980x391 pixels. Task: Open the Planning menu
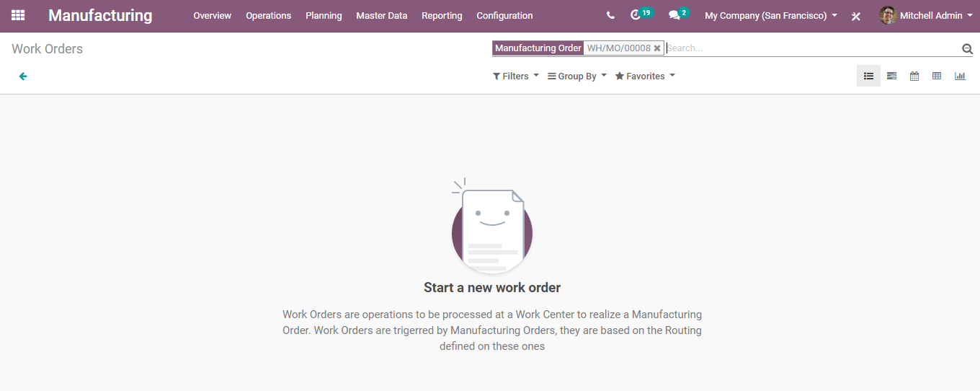pyautogui.click(x=324, y=15)
